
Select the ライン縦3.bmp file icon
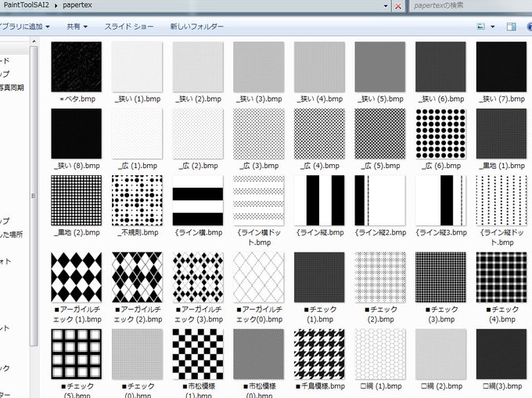440,200
